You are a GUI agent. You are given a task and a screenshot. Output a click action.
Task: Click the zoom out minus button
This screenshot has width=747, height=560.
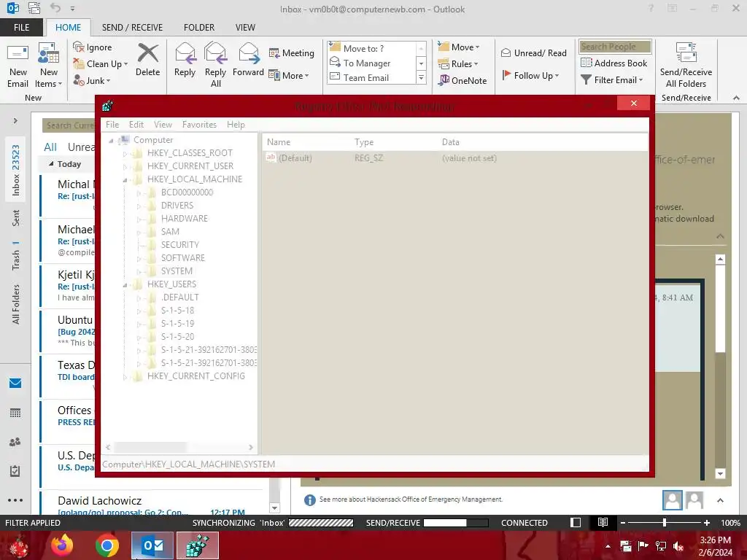pyautogui.click(x=622, y=522)
